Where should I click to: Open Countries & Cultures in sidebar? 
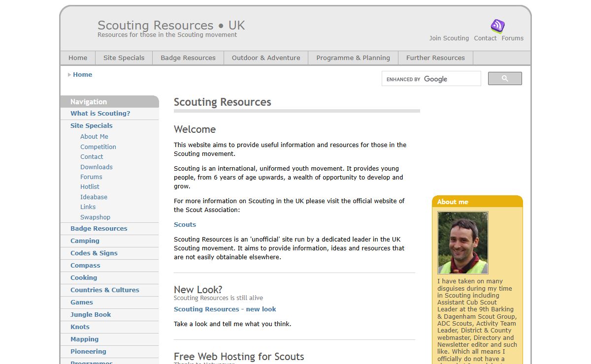pyautogui.click(x=105, y=290)
